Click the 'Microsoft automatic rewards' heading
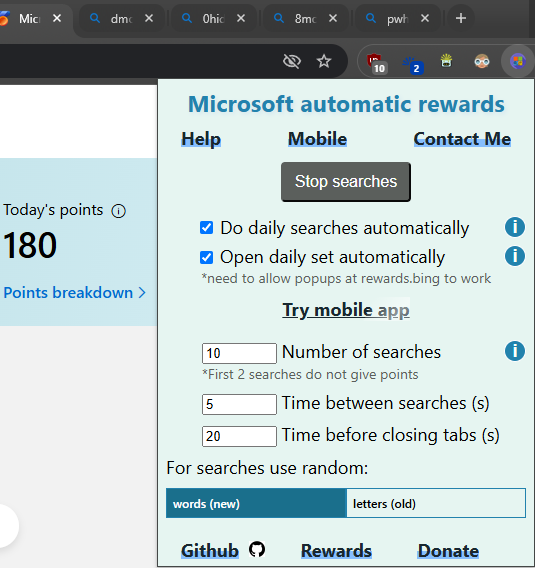The height and width of the screenshot is (568, 535). 346,104
